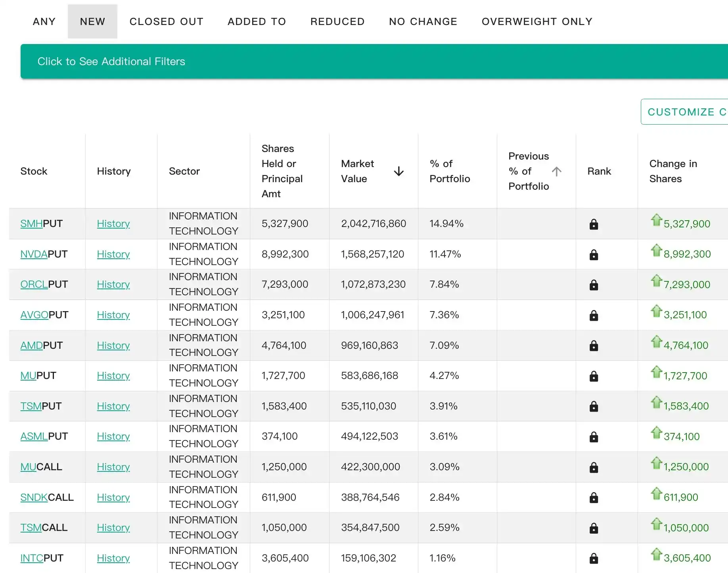The height and width of the screenshot is (573, 728).
Task: Click the Rank lock icon for NVDA PUT
Action: click(x=594, y=255)
